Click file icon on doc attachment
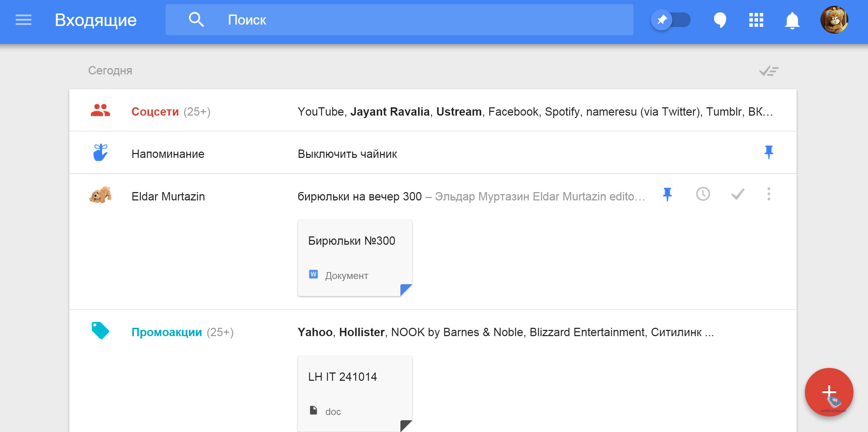 [313, 411]
